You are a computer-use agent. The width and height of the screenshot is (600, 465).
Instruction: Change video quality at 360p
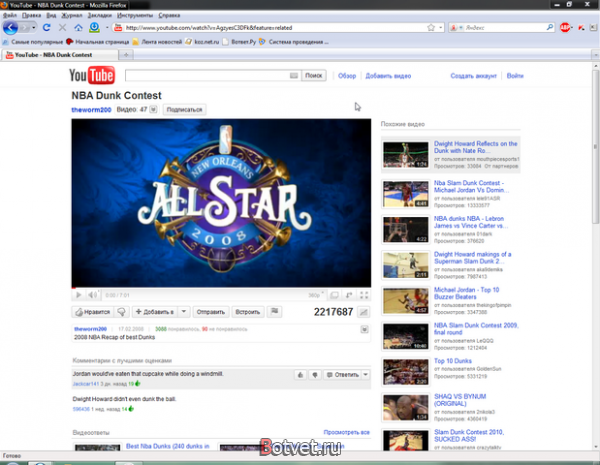316,295
